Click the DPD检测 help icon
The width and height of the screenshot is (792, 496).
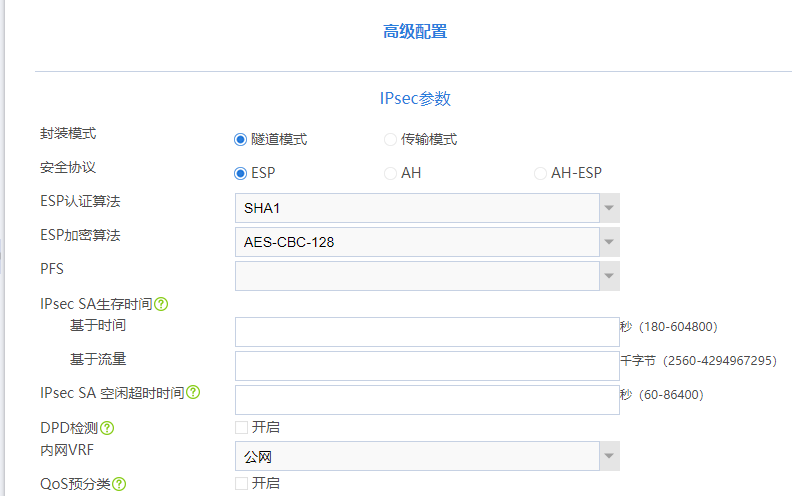point(107,428)
